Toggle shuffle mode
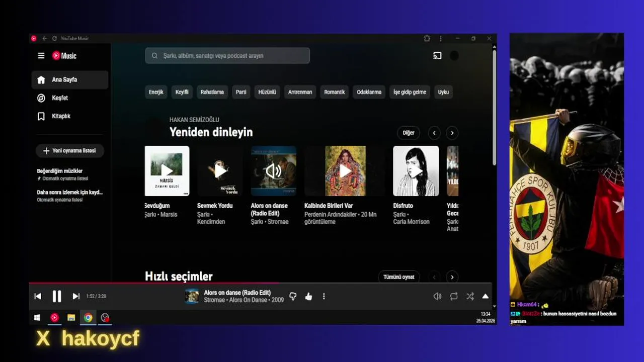This screenshot has width=644, height=362. click(470, 296)
